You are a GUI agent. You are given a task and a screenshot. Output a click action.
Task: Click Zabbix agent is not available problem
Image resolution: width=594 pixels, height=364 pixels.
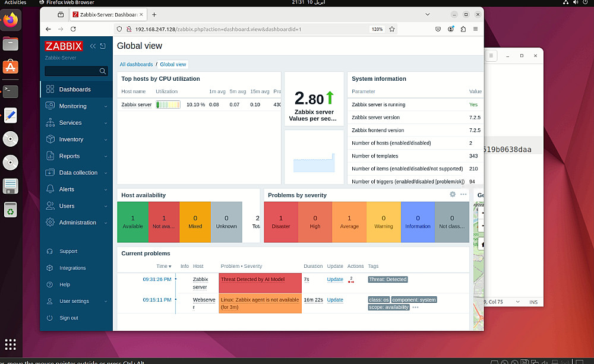260,303
